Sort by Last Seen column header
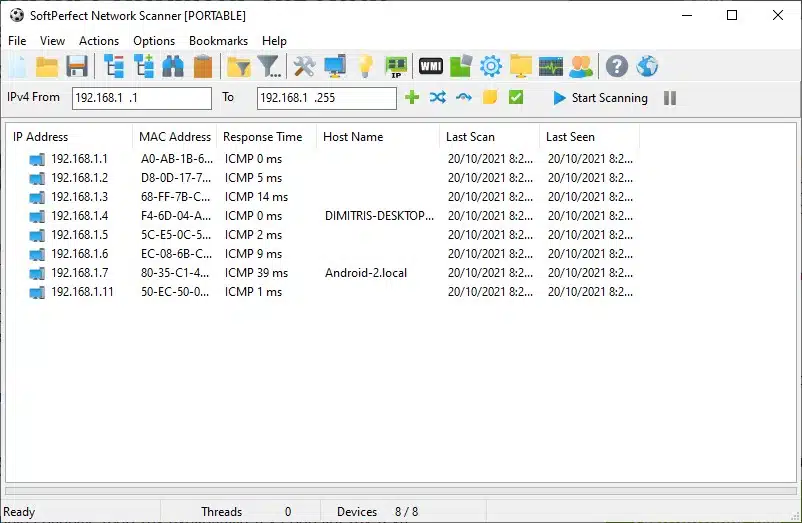802x523 pixels. coord(589,137)
